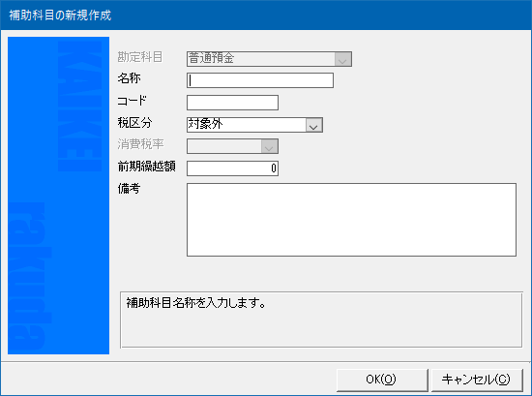This screenshot has height=396, width=532.
Task: Click the 前期繰越額 label
Action: (x=147, y=167)
